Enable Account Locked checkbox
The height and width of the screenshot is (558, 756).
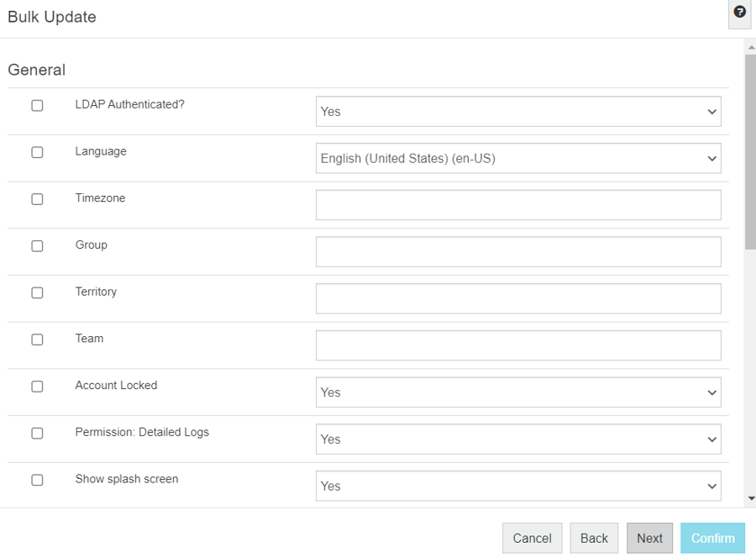pos(37,387)
